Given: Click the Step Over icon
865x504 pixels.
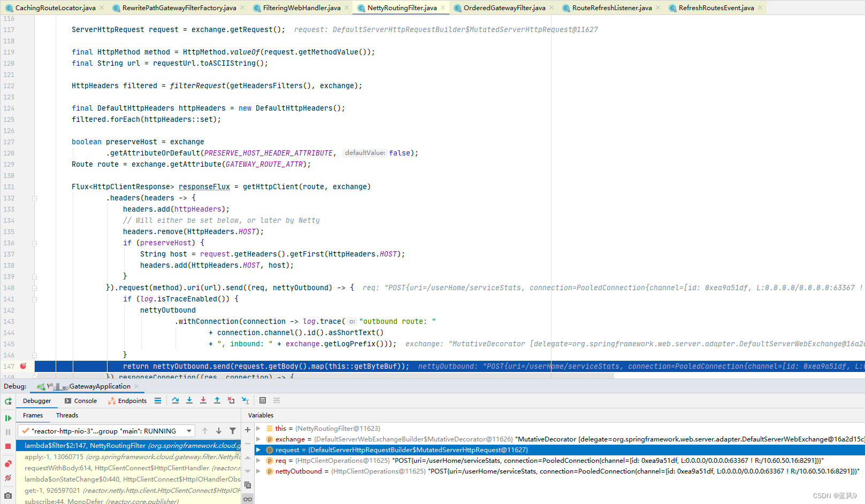Looking at the screenshot, I should [175, 400].
